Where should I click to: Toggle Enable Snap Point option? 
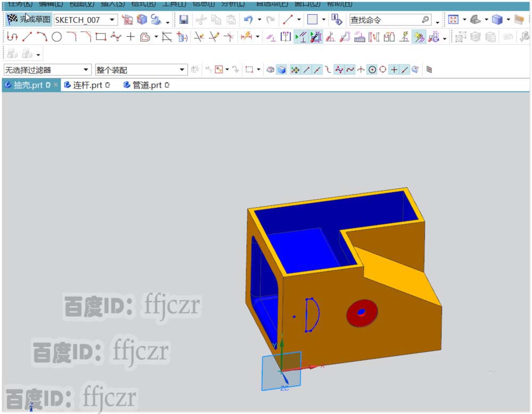click(295, 70)
